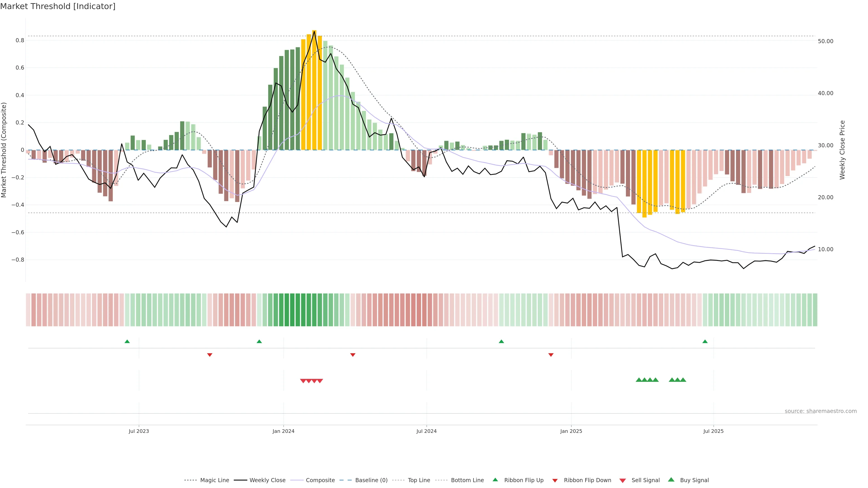This screenshot has width=868, height=488.
Task: Click the Jan 2024 axis label
Action: click(283, 431)
